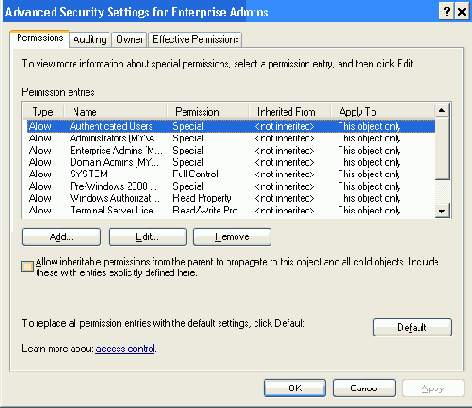Click the Default button
472x408 pixels.
pyautogui.click(x=412, y=327)
